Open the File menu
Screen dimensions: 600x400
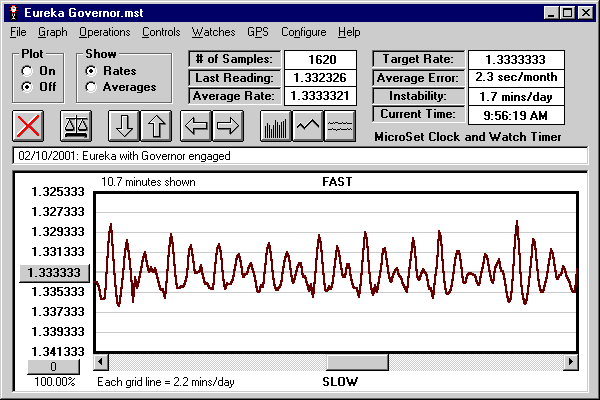pyautogui.click(x=18, y=32)
